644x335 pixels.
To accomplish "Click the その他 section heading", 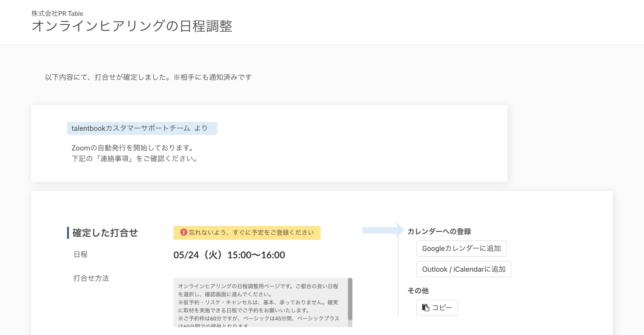I will click(418, 290).
